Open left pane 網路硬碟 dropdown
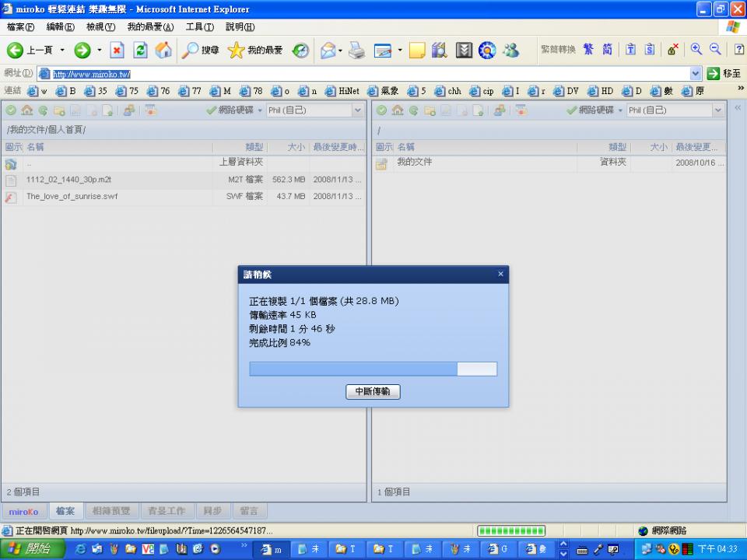The width and height of the screenshot is (747, 560). pyautogui.click(x=234, y=110)
